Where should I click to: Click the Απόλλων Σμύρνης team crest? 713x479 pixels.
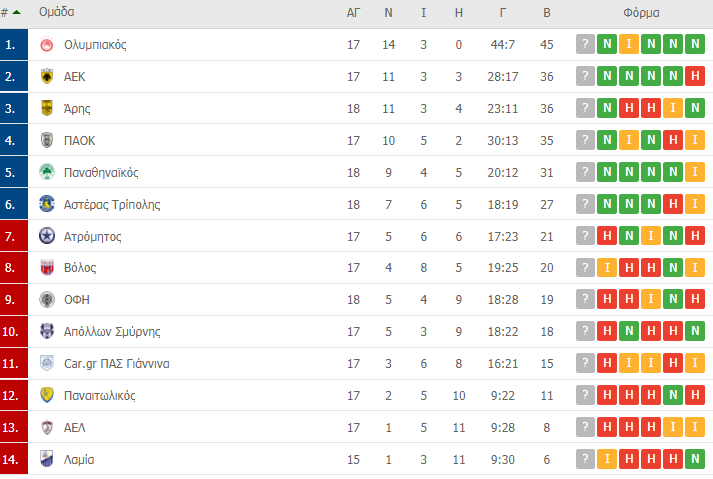tap(46, 332)
